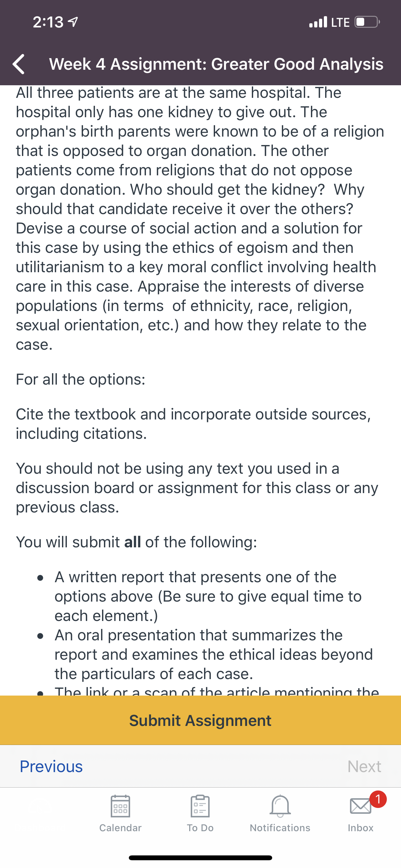Open the Inbox envelope icon
Screen dimensions: 401x868
point(360,806)
